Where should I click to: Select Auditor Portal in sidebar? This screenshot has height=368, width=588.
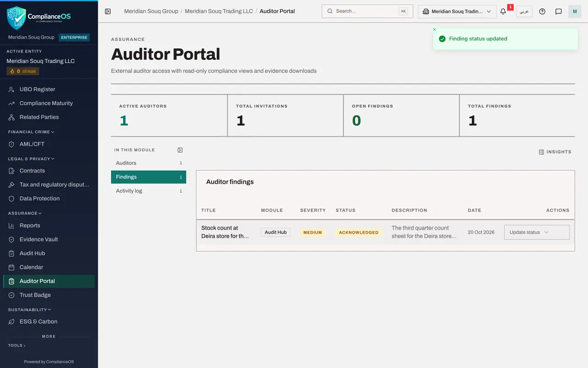click(x=49, y=281)
